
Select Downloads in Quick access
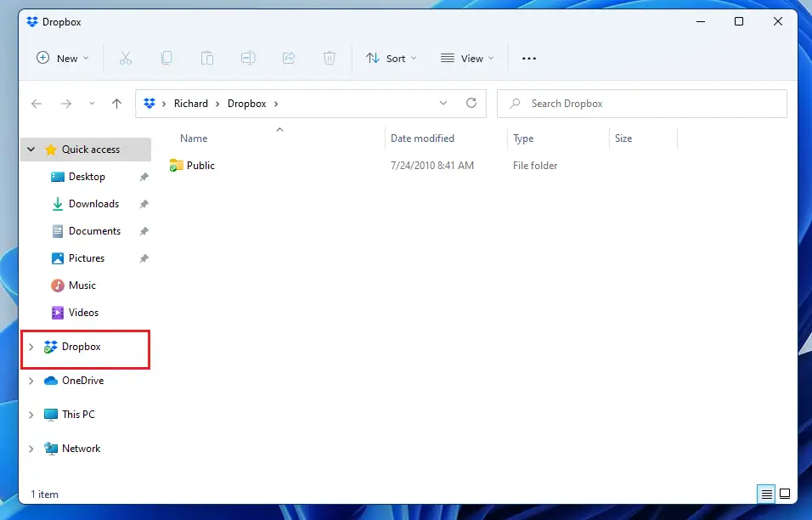pos(93,204)
